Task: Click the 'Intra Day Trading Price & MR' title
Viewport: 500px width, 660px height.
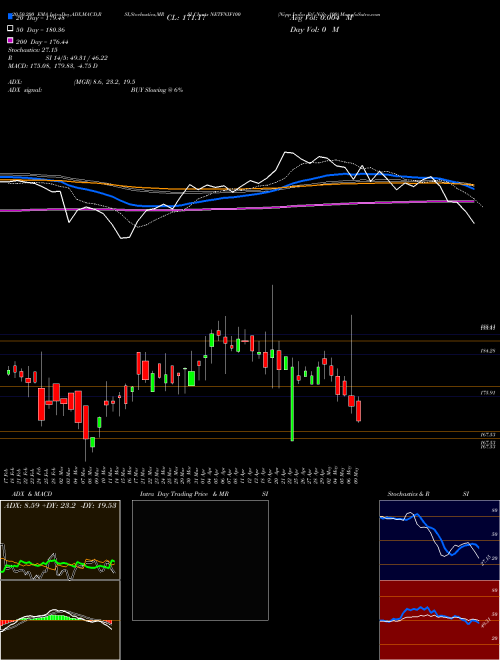Action: pos(184,494)
